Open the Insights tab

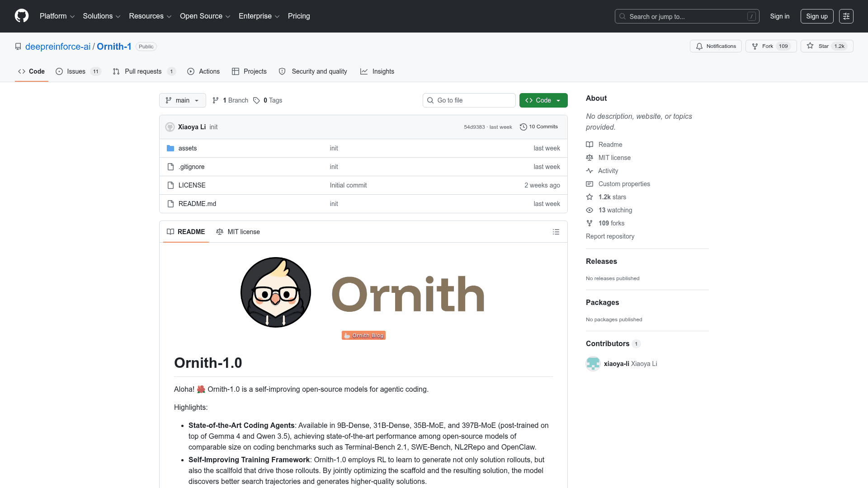click(x=377, y=71)
